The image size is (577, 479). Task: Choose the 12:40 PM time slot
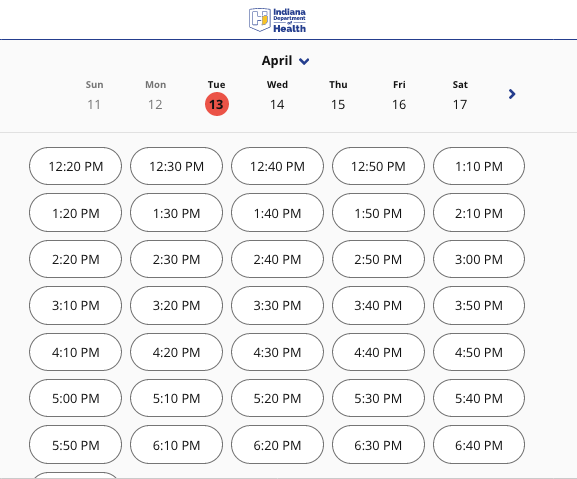(x=277, y=166)
